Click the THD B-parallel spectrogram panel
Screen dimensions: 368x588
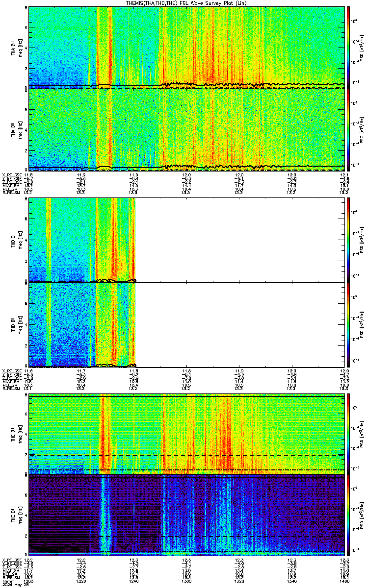(x=186, y=324)
